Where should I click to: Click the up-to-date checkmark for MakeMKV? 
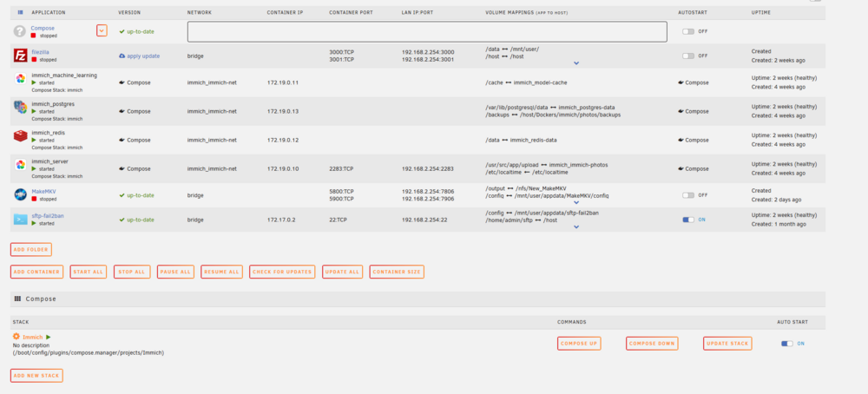tap(122, 195)
